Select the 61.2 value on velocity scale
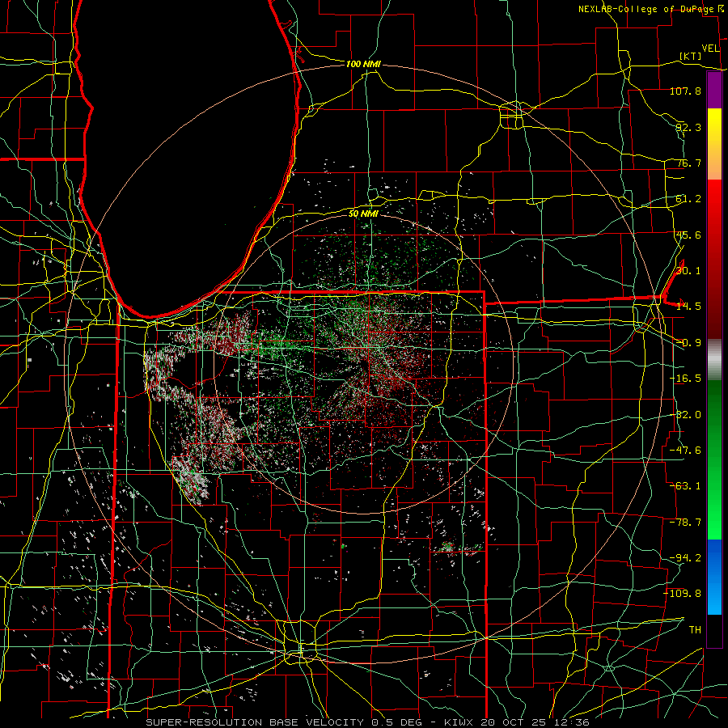Viewport: 728px width, 728px height. tap(688, 199)
